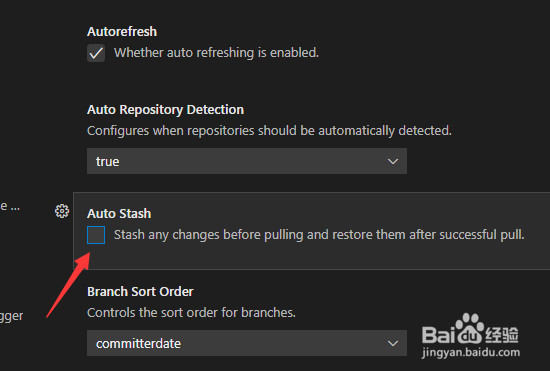550x371 pixels.
Task: Enable the Auto Stash checkbox
Action: point(96,235)
